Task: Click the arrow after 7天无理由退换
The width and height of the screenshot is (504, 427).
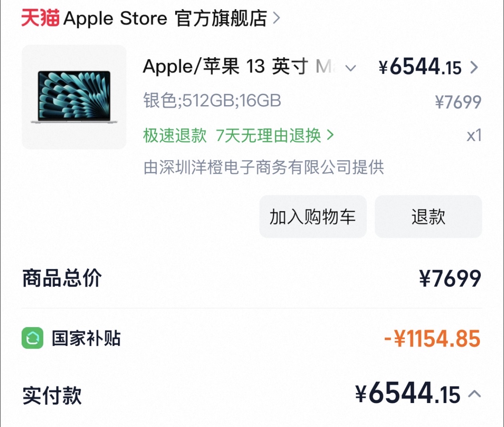Action: 330,135
